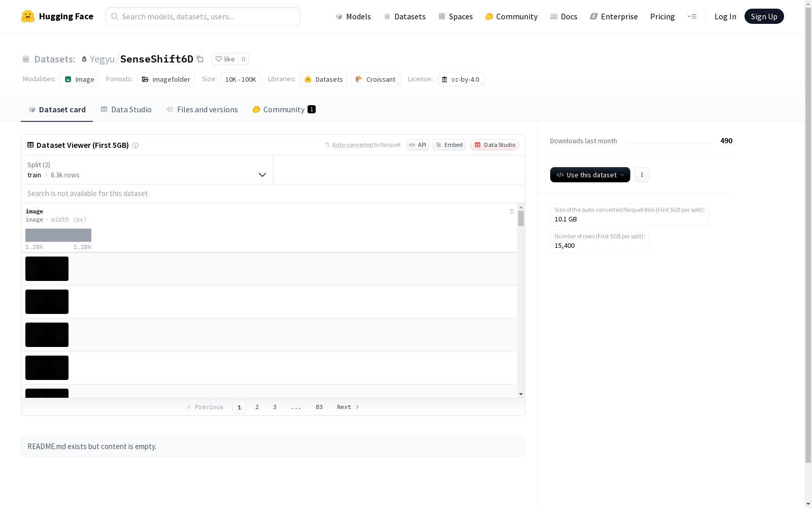
Task: Go to page 2 of the dataset
Action: pyautogui.click(x=257, y=407)
